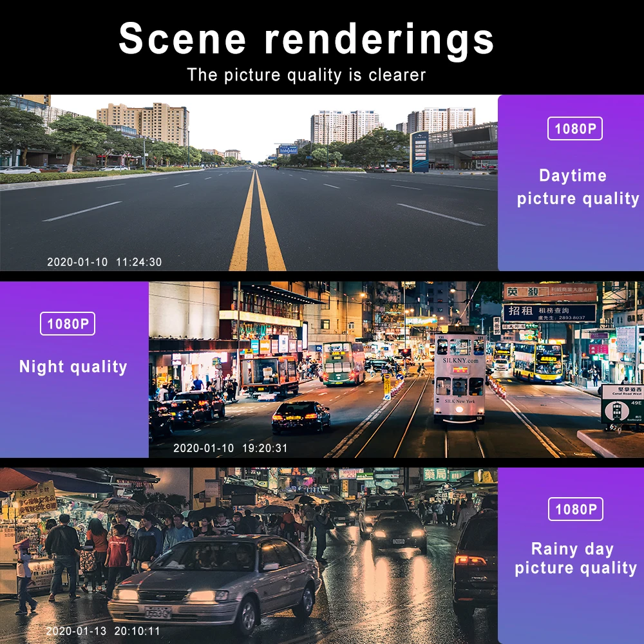Click the timestamp 2020-01-13 20:10:11
Screen dimensions: 644x644
pyautogui.click(x=102, y=631)
